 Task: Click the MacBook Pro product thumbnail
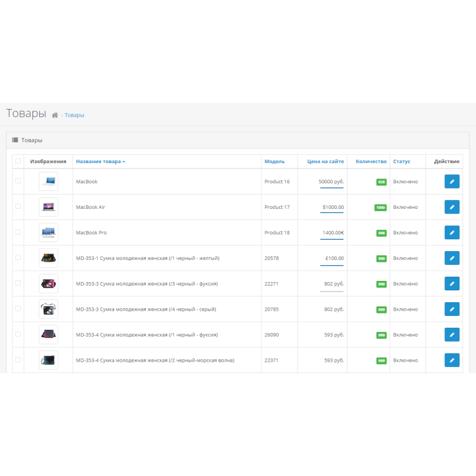pyautogui.click(x=48, y=233)
